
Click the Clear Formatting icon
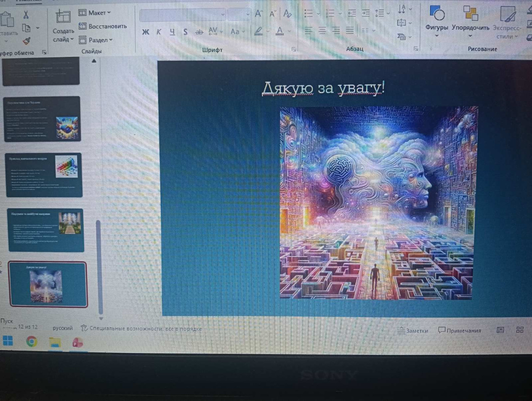(287, 14)
